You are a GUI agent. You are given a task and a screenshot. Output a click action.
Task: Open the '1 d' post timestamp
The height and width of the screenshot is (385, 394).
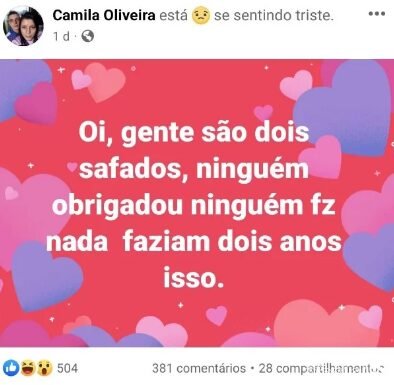(61, 36)
